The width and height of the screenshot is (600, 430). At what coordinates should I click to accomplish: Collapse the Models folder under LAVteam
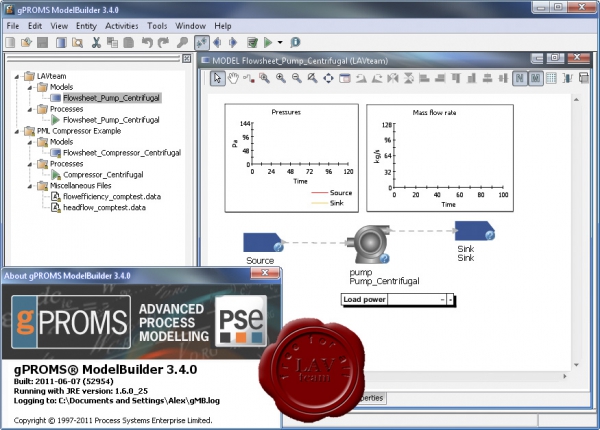pyautogui.click(x=29, y=88)
